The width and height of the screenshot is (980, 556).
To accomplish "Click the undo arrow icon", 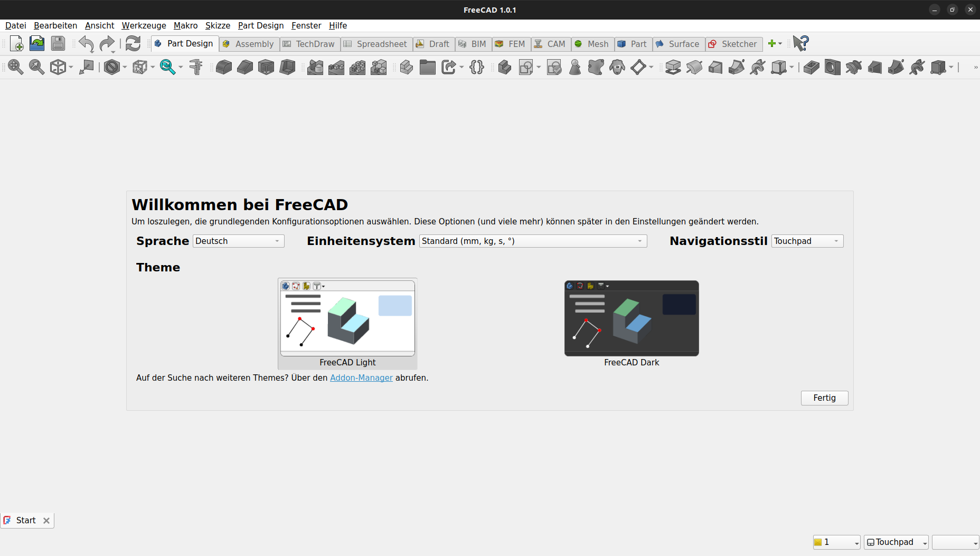I will 86,44.
